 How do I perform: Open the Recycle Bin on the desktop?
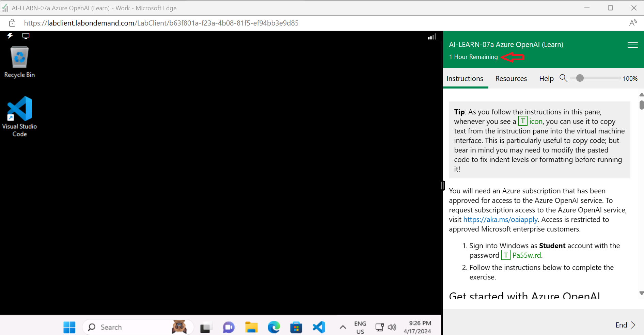tap(19, 57)
